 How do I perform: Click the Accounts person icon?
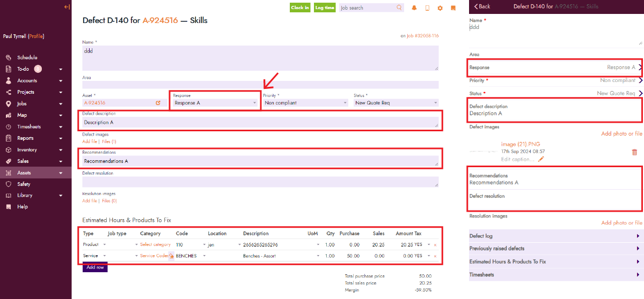pos(8,80)
